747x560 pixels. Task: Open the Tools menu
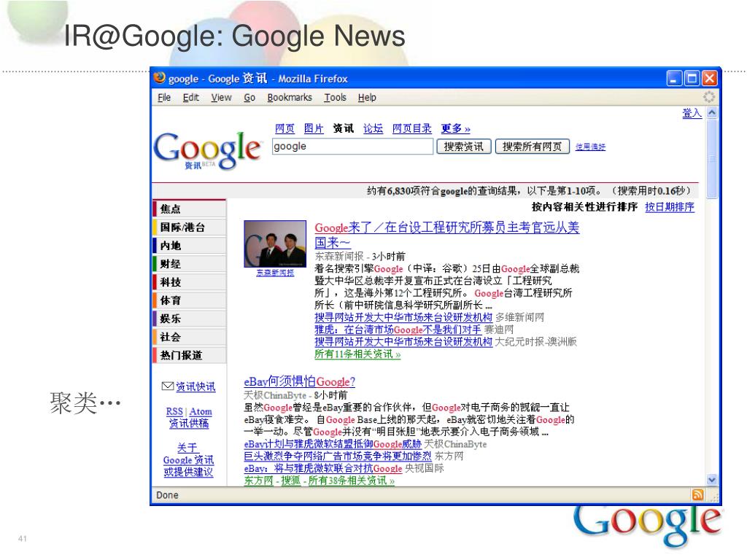pos(336,98)
